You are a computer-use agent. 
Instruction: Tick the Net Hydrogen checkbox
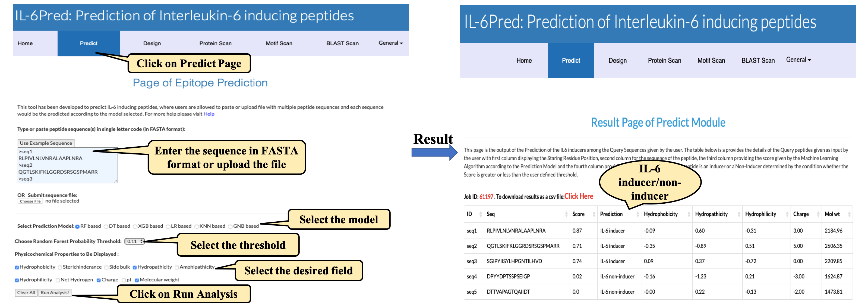58,280
